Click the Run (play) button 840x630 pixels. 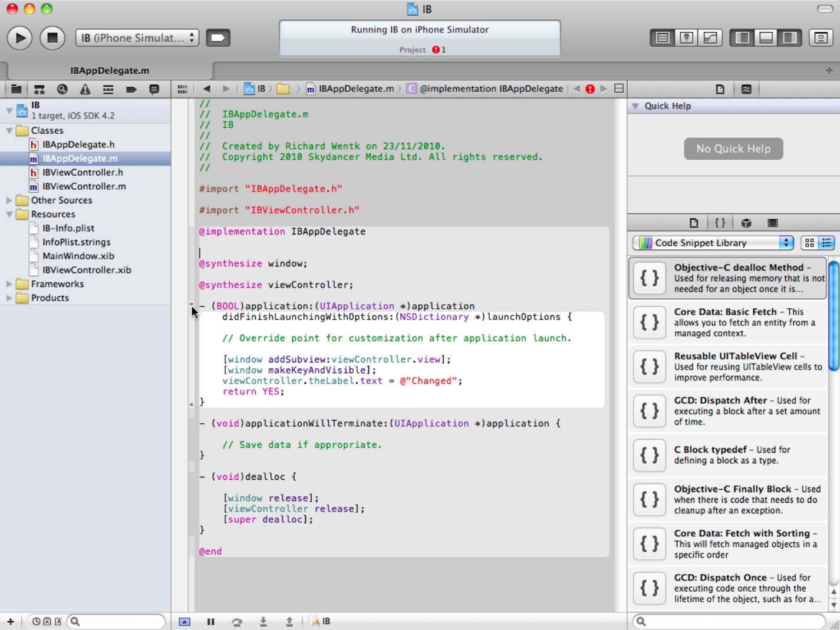tap(19, 38)
